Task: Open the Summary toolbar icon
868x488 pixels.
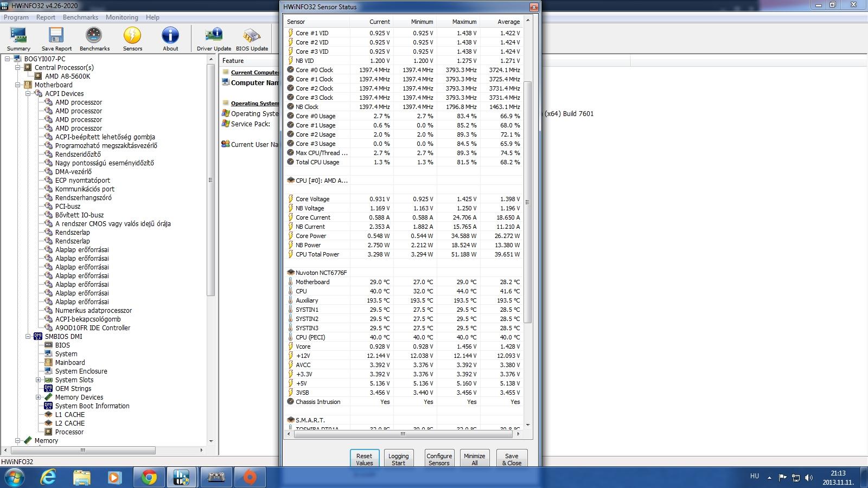Action: pyautogui.click(x=18, y=35)
